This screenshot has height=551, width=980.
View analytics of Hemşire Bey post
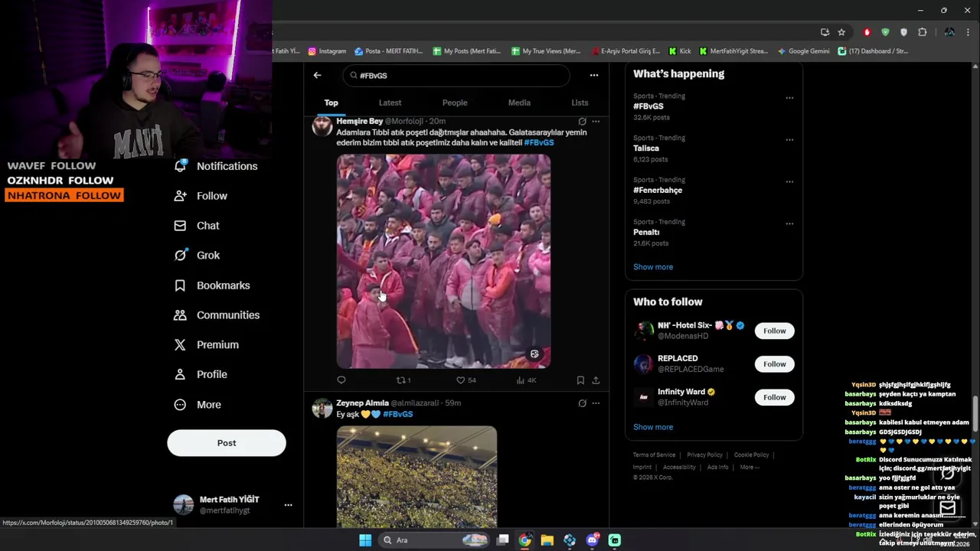pyautogui.click(x=526, y=380)
